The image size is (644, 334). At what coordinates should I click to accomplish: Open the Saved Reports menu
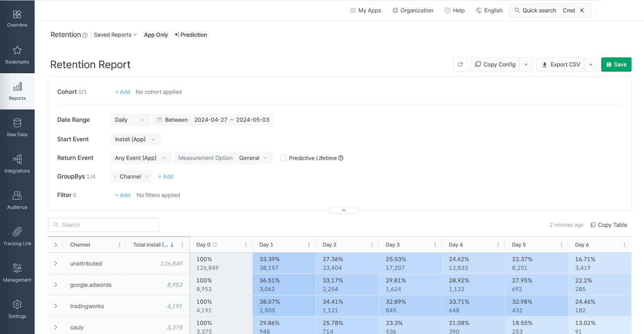click(x=115, y=35)
